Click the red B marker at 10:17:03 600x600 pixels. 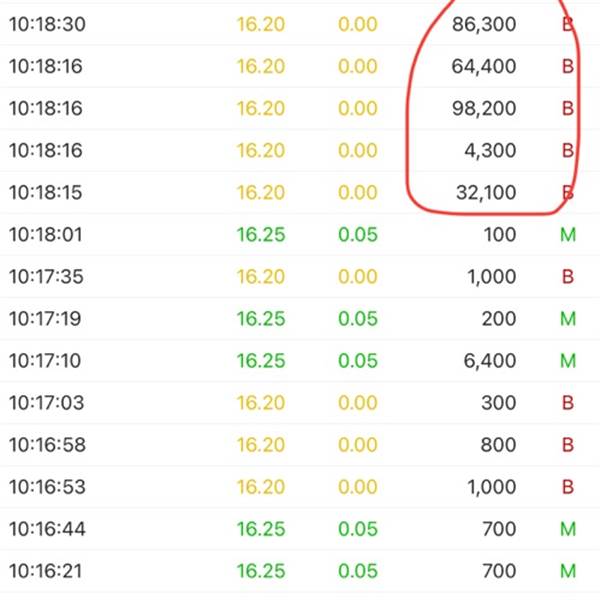coord(568,403)
